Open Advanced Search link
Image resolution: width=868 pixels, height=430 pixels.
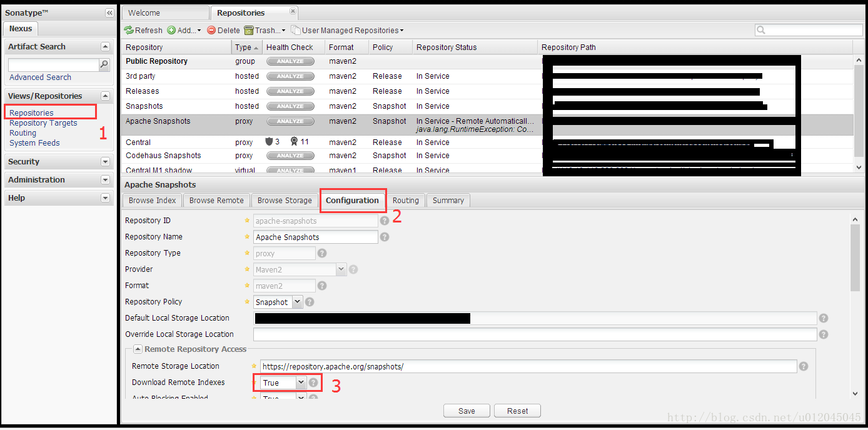click(40, 77)
